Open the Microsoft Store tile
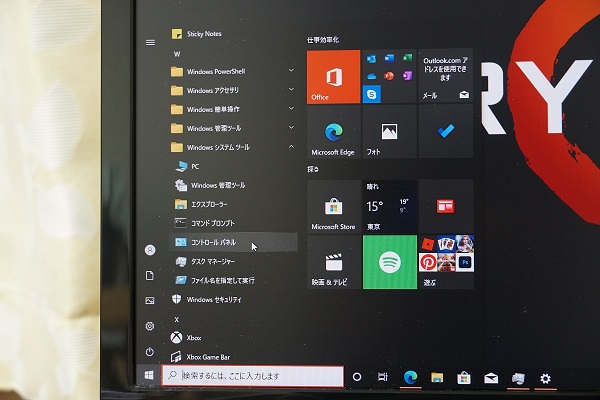The width and height of the screenshot is (600, 400). click(x=333, y=206)
